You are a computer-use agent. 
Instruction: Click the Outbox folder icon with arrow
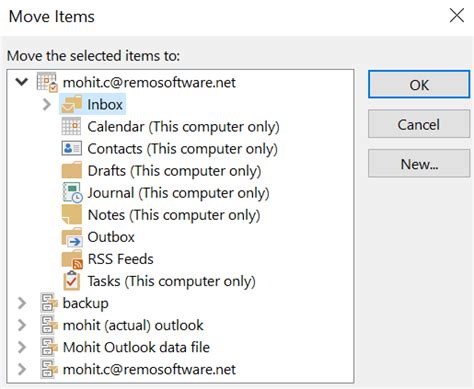(72, 237)
